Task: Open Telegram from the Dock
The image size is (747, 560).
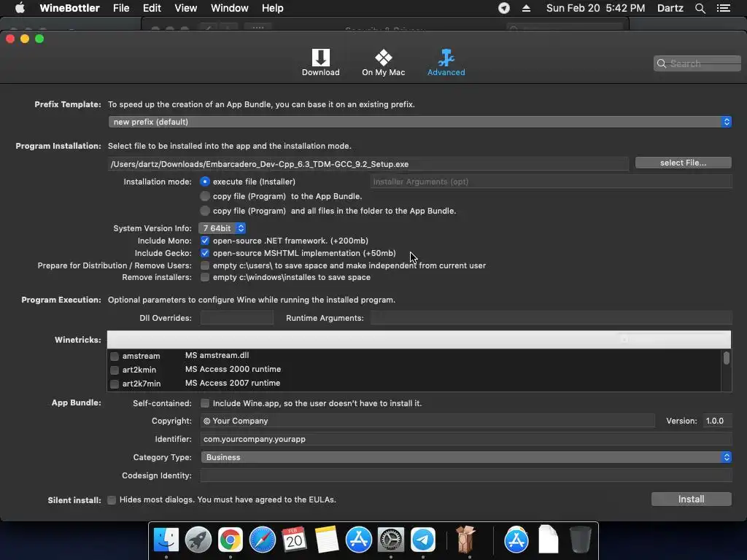Action: click(423, 540)
